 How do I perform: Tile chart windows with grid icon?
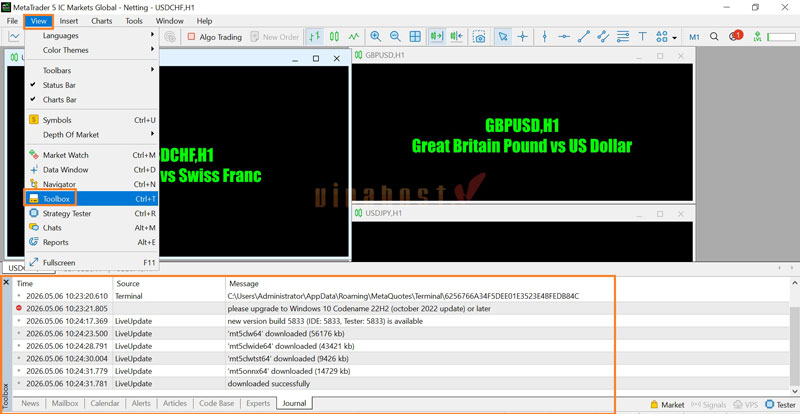415,36
